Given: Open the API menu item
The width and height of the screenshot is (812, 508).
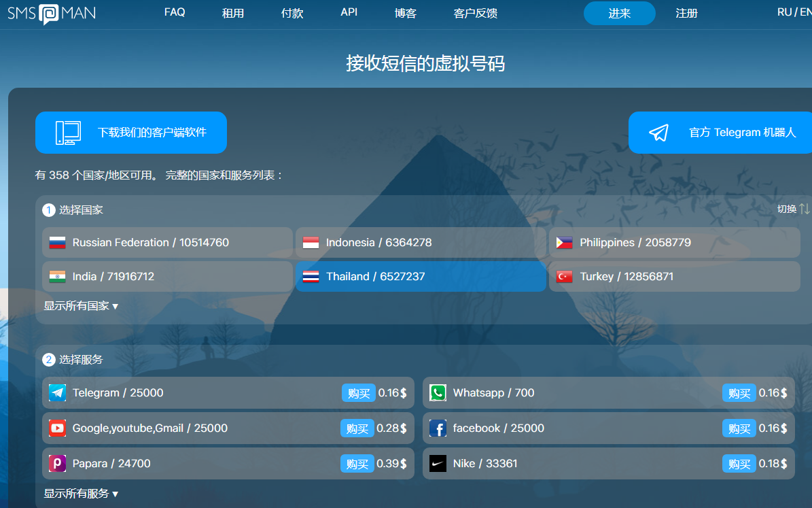Looking at the screenshot, I should 349,12.
